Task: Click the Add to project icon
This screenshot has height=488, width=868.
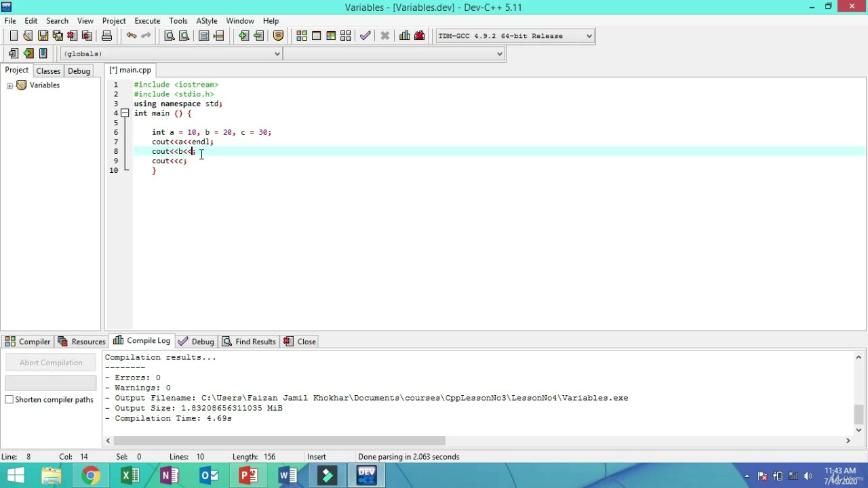Action: click(x=28, y=54)
